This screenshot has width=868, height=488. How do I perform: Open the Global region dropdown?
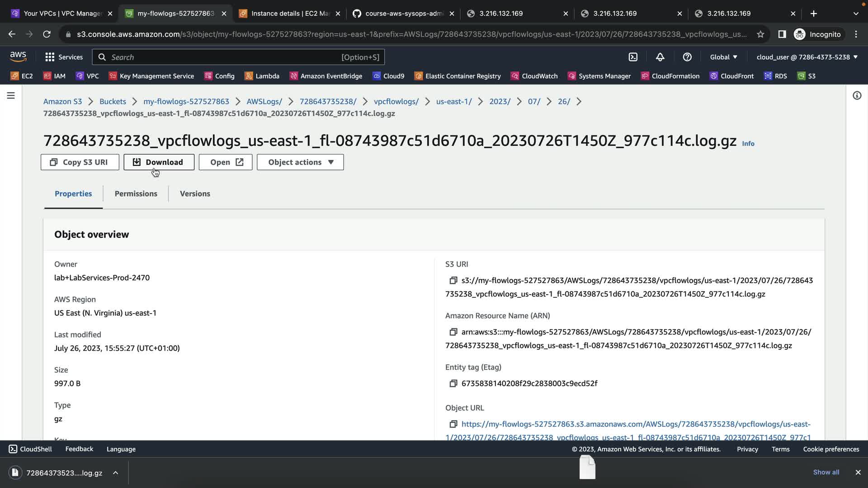coord(723,57)
